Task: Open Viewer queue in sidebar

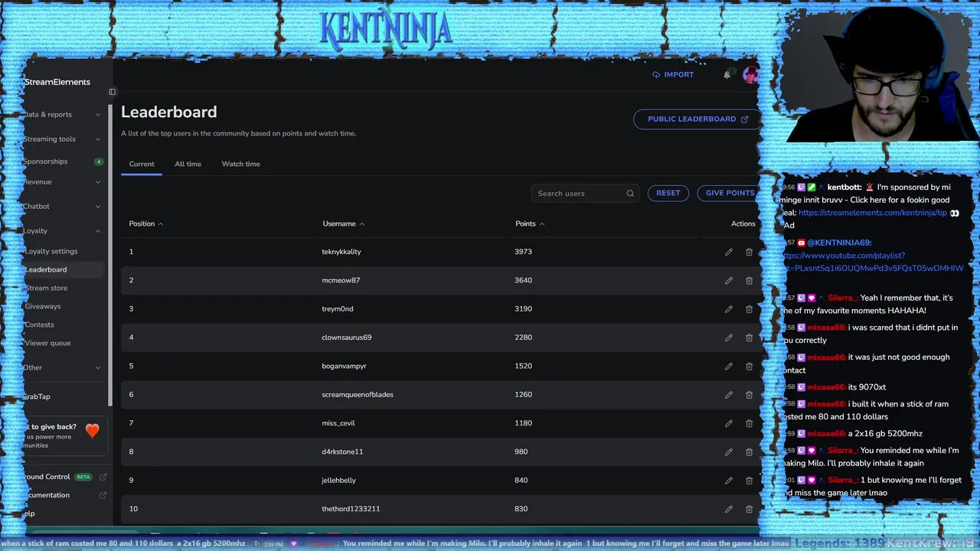Action: click(47, 343)
